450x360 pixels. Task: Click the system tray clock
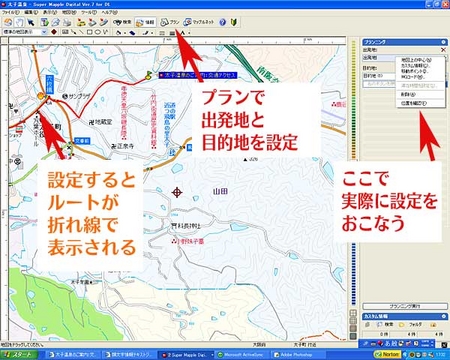tap(440, 355)
